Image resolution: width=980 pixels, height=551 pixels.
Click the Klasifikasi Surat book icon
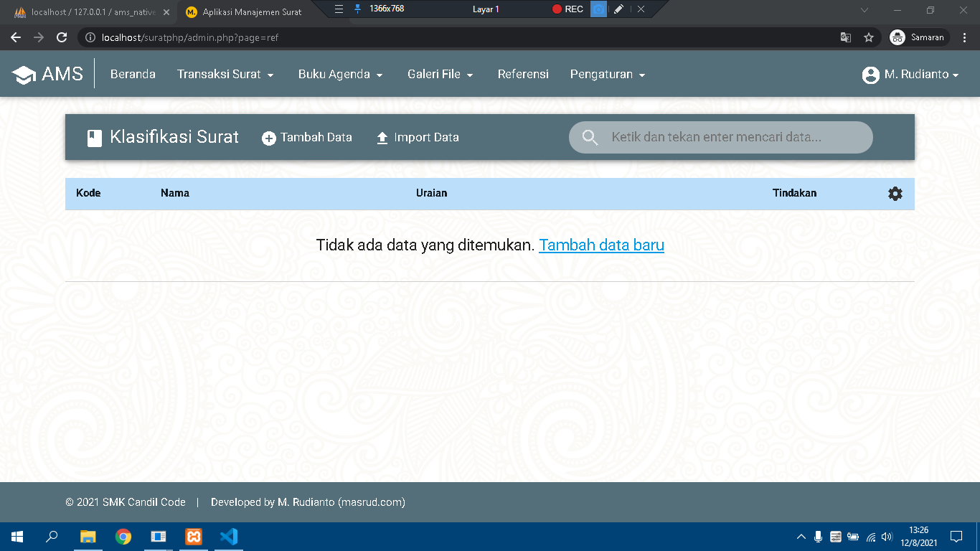[x=95, y=138]
